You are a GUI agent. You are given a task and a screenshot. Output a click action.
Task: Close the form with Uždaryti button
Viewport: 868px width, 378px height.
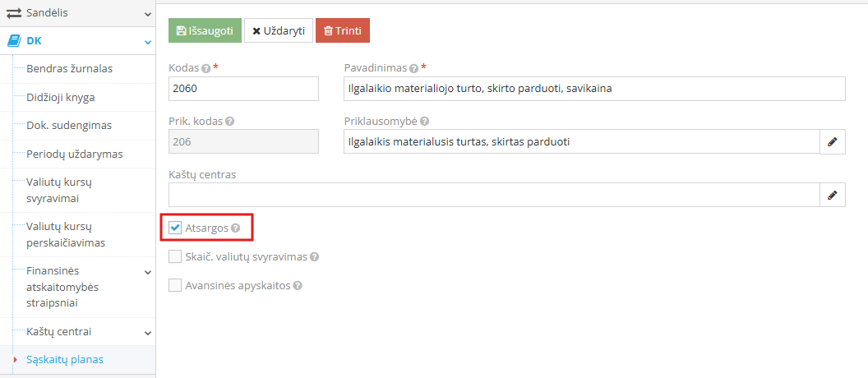click(x=279, y=31)
